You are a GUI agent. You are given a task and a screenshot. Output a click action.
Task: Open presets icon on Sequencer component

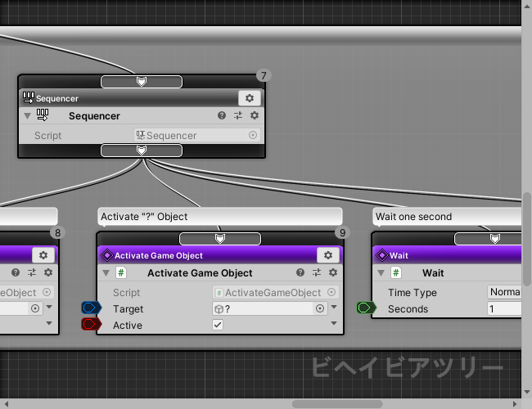pyautogui.click(x=238, y=116)
